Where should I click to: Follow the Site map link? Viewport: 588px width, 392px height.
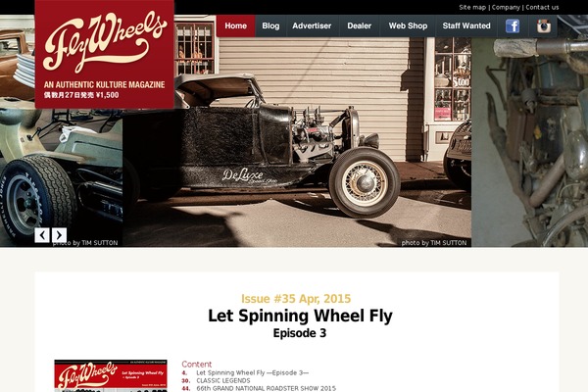coord(472,7)
